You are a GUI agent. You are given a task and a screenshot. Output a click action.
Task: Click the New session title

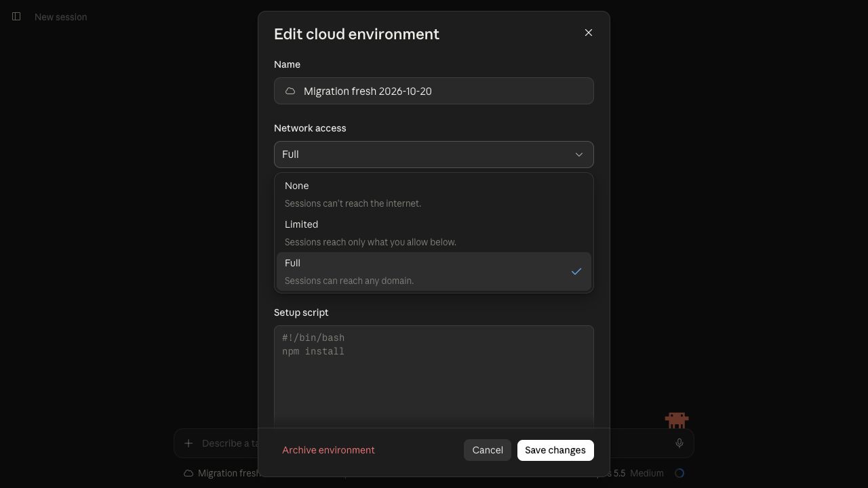click(x=60, y=17)
